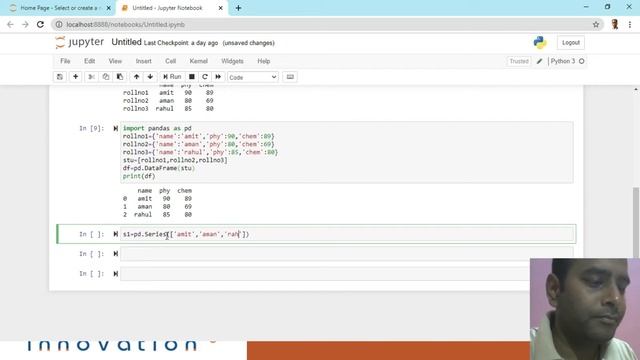Run cell icon beside In [9]
Image resolution: width=640 pixels, height=360 pixels.
click(116, 129)
